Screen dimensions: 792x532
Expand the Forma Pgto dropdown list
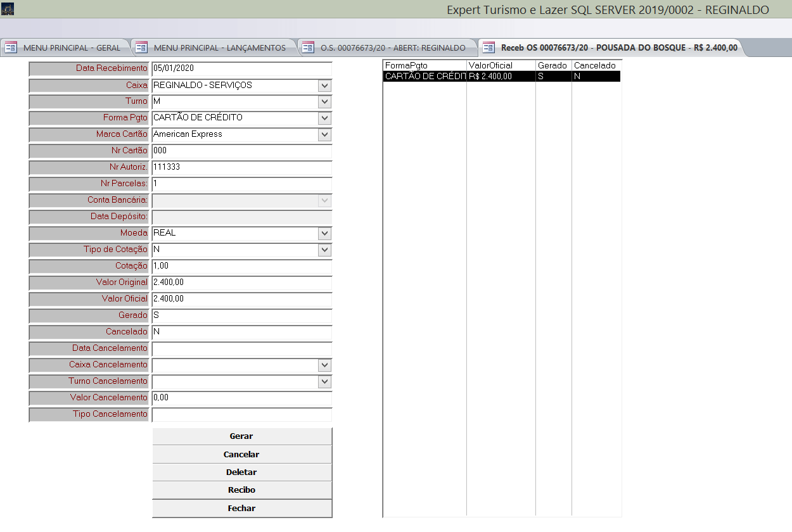[x=324, y=118]
